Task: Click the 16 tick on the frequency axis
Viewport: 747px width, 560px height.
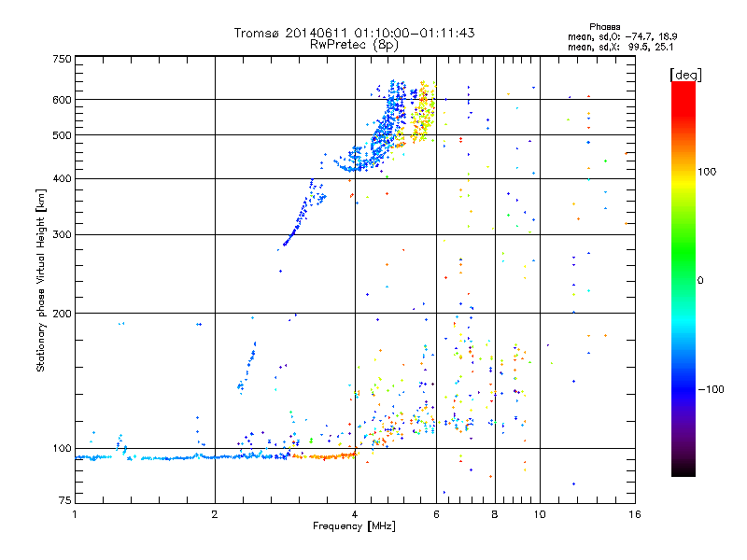Action: click(632, 514)
